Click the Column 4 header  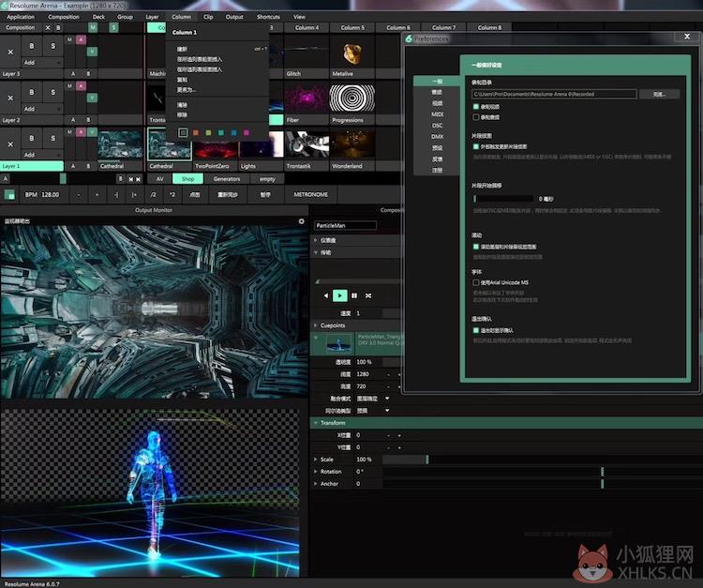307,28
